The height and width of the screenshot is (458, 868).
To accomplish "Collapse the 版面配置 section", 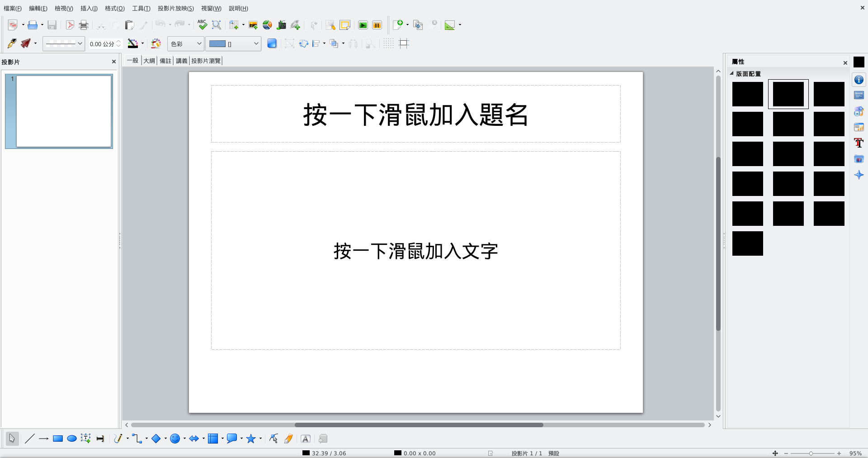I will tap(732, 73).
